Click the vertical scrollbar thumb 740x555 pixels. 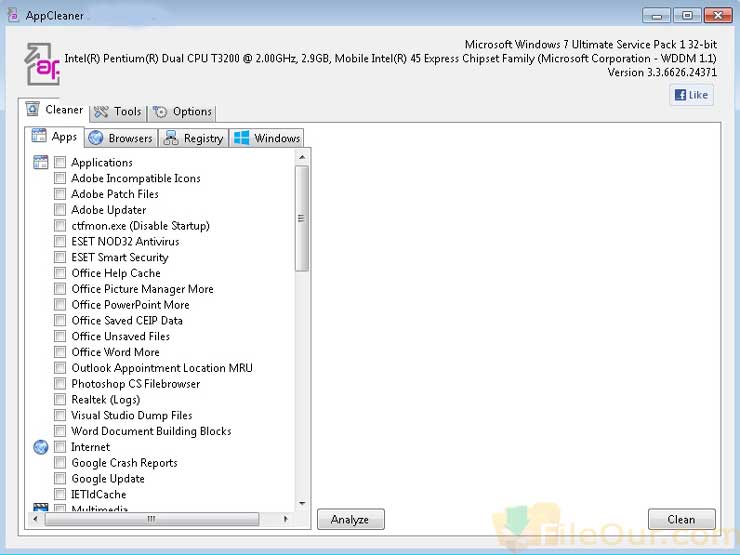302,219
